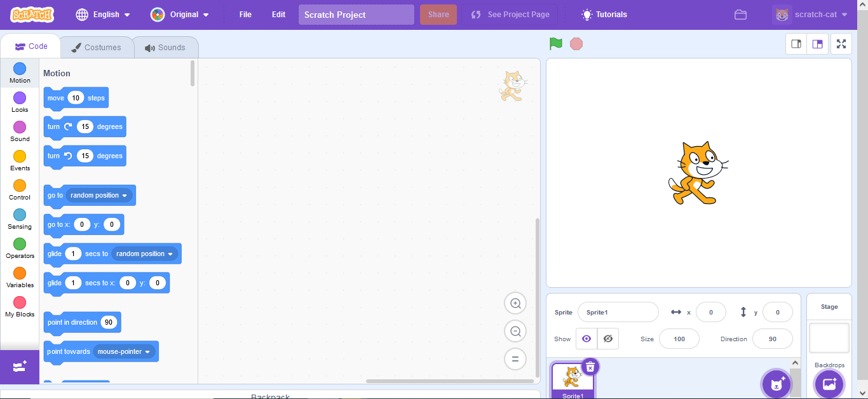Screen dimensions: 868x399
Task: Click See Project Page button
Action: tap(510, 15)
